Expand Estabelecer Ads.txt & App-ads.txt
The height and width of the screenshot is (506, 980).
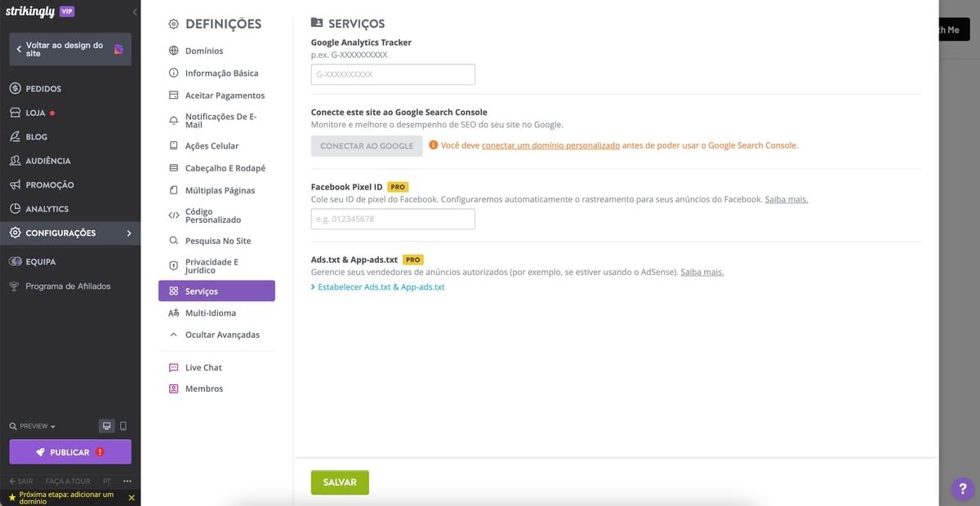coord(378,287)
